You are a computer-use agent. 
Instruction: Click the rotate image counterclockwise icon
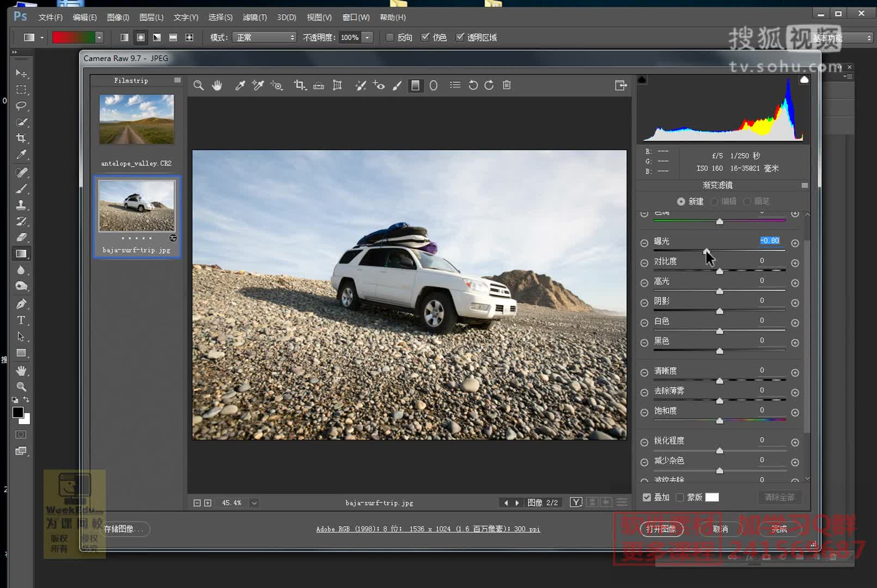(x=473, y=85)
